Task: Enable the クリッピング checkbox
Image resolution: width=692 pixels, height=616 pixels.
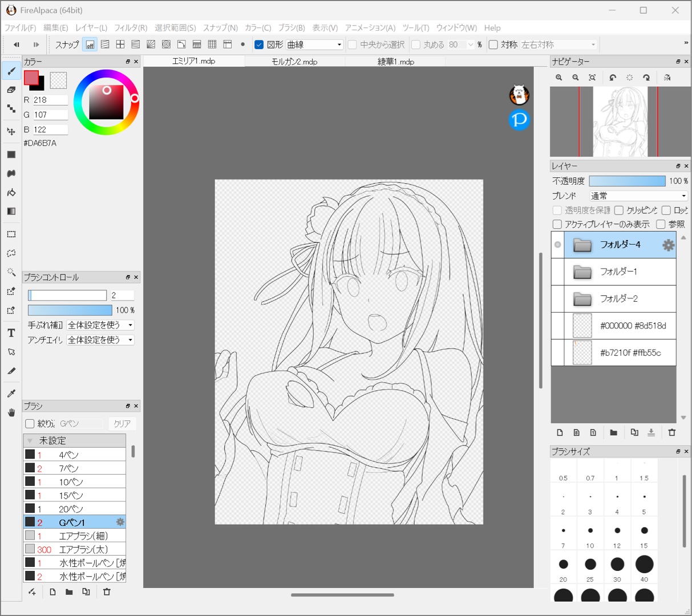Action: pos(619,210)
